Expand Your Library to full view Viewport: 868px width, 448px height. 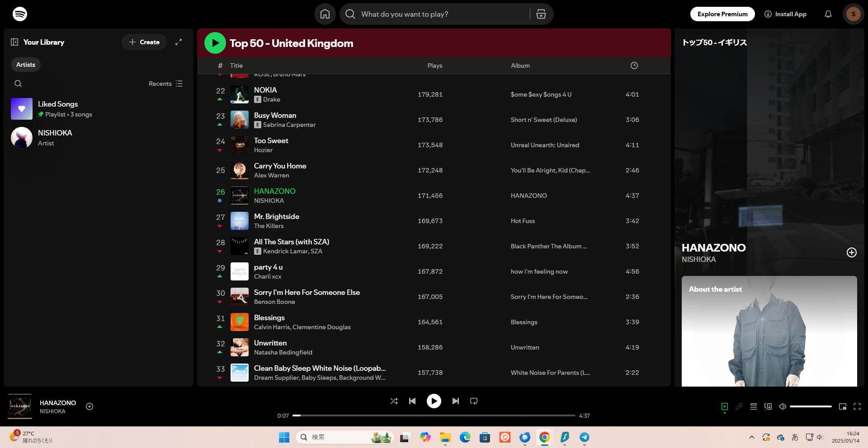point(179,42)
